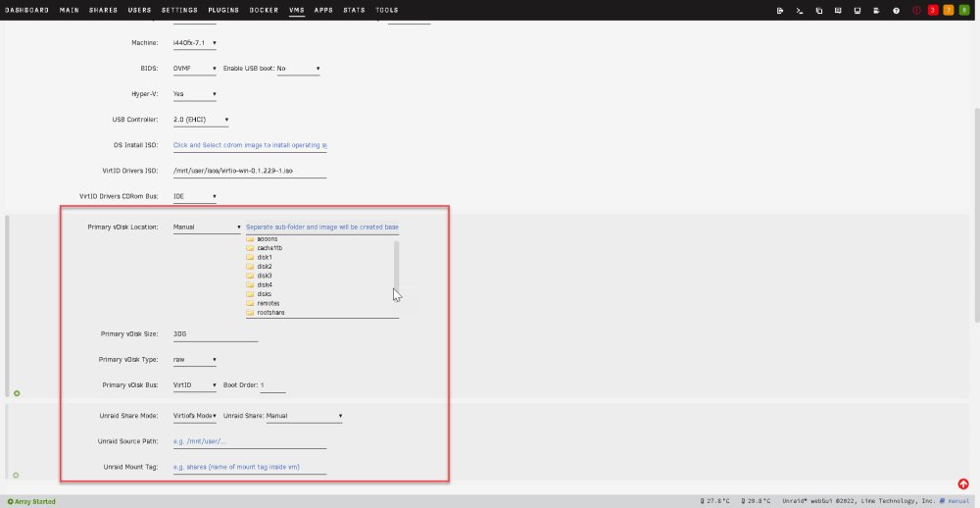Screen dimensions: 980x508
Task: Click the green plus icon to add vDisk
Action: point(17,393)
